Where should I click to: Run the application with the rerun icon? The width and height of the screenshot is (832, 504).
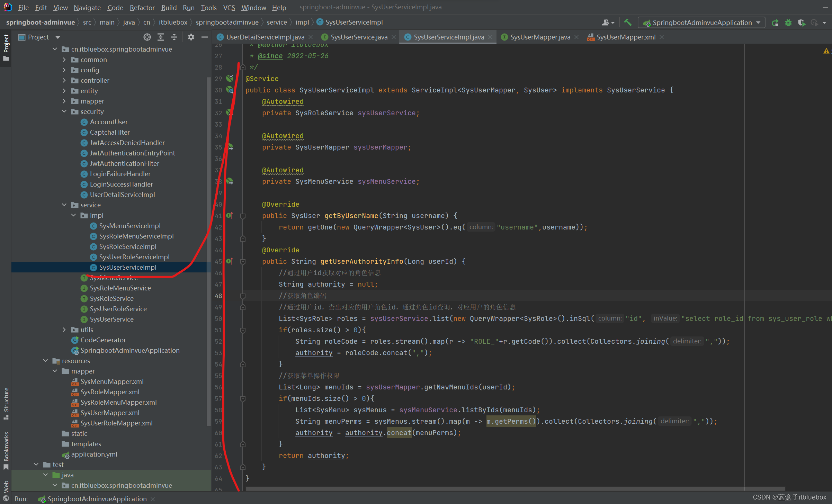click(775, 23)
